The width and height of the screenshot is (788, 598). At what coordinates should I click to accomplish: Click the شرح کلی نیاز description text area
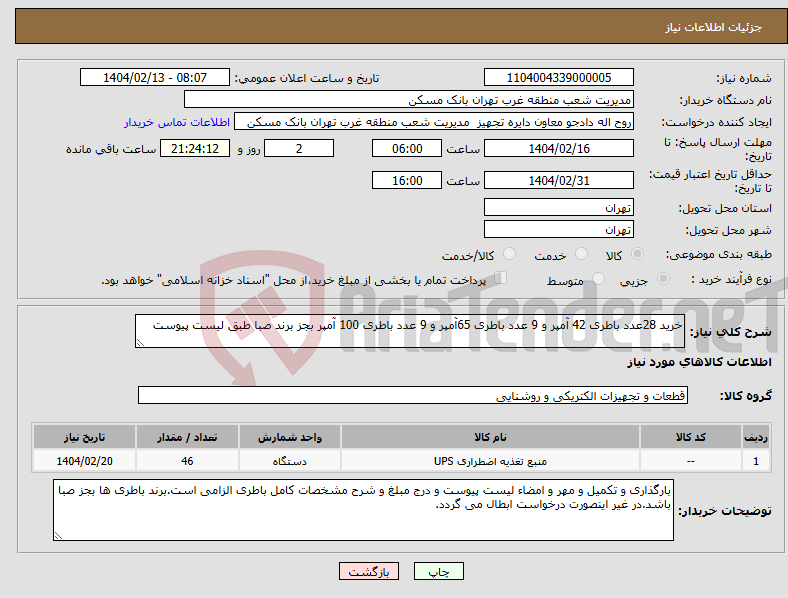tap(410, 331)
